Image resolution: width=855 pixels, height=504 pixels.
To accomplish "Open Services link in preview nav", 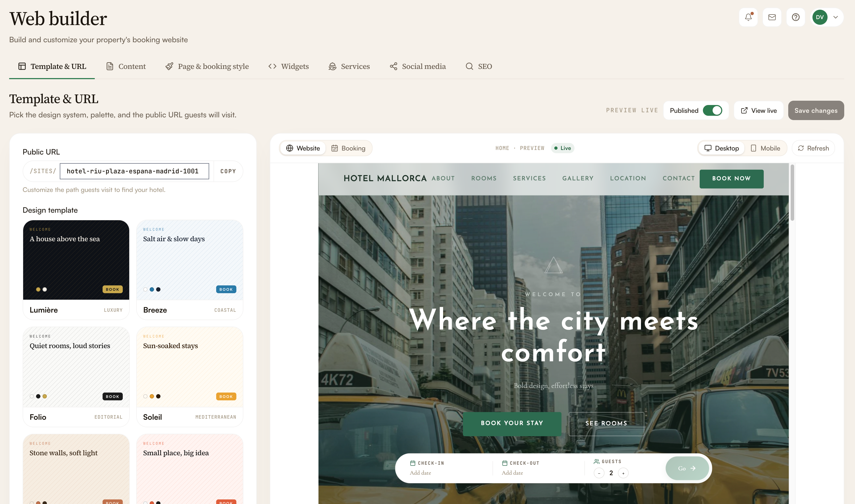I will (x=529, y=178).
